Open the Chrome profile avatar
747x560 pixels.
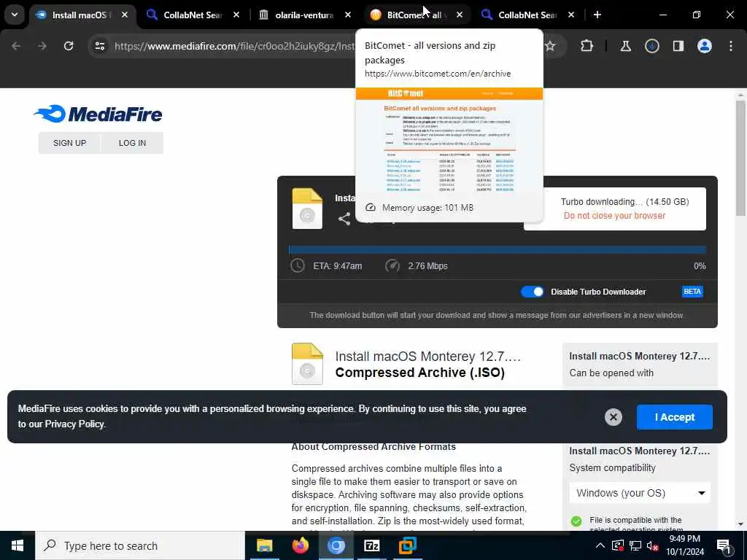click(704, 46)
